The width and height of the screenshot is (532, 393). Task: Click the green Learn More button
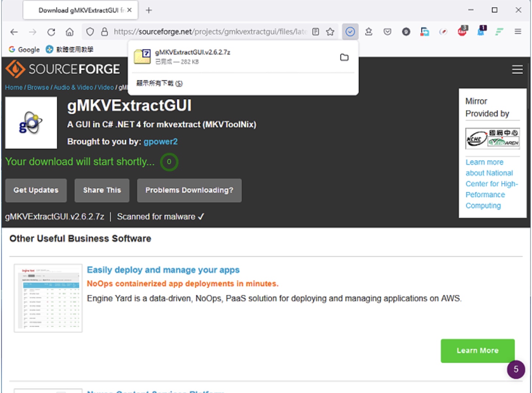tap(478, 351)
